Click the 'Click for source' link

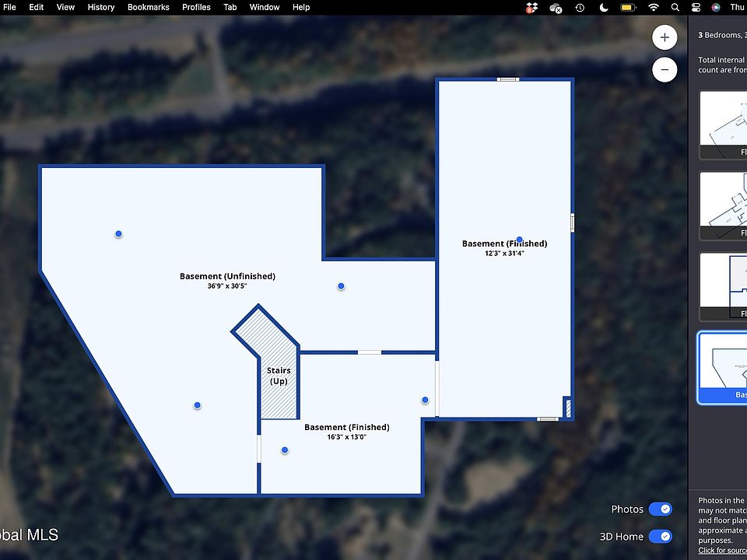(722, 551)
